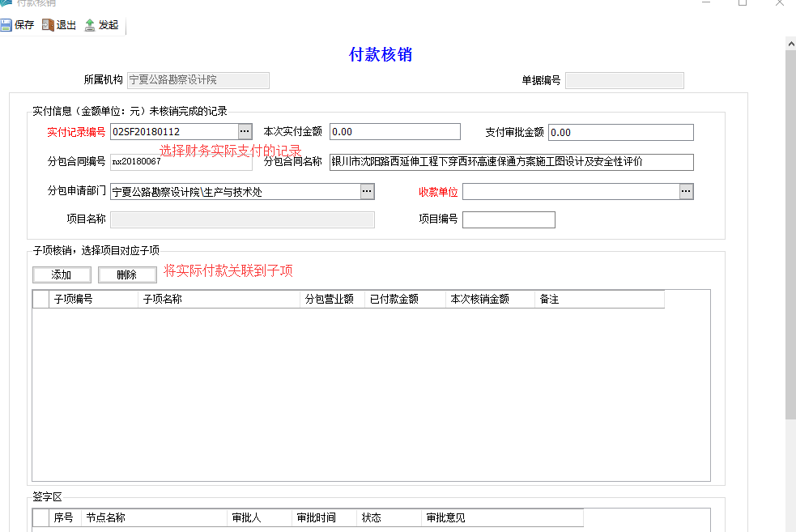Click the 退出 exit toolbar button
Viewport: 796px width, 532px height.
59,25
